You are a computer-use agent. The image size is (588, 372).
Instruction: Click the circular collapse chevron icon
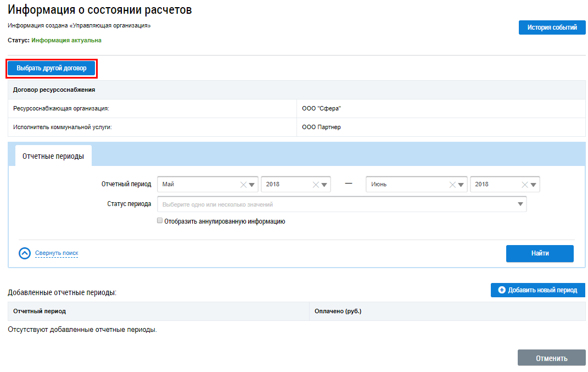click(25, 253)
